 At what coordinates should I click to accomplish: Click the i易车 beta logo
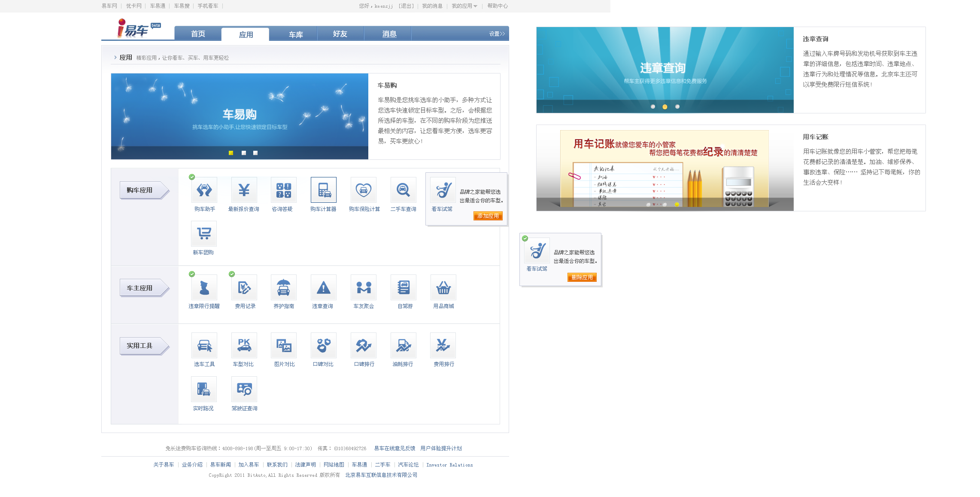point(138,29)
